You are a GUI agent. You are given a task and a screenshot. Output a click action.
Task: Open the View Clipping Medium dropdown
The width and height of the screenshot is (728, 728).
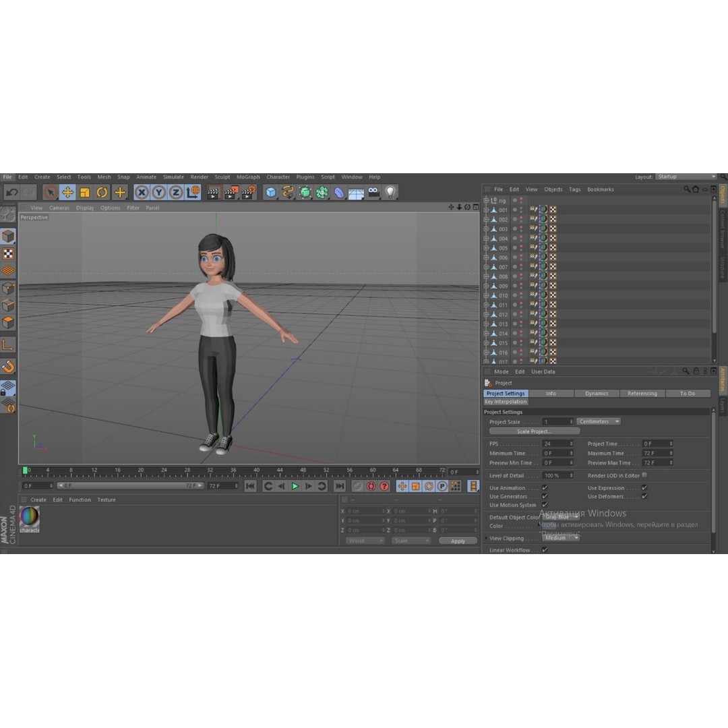pos(562,537)
